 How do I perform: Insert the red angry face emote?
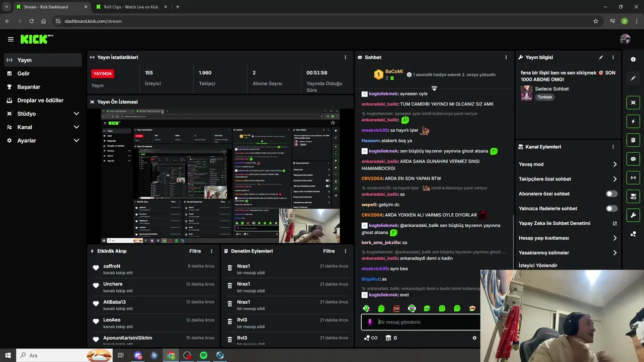396,308
